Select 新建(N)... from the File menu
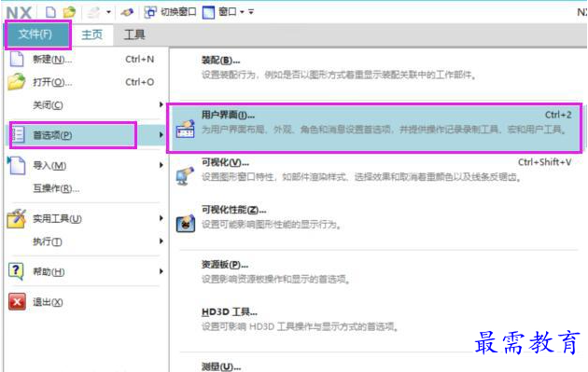This screenshot has height=372, width=588. click(x=52, y=60)
